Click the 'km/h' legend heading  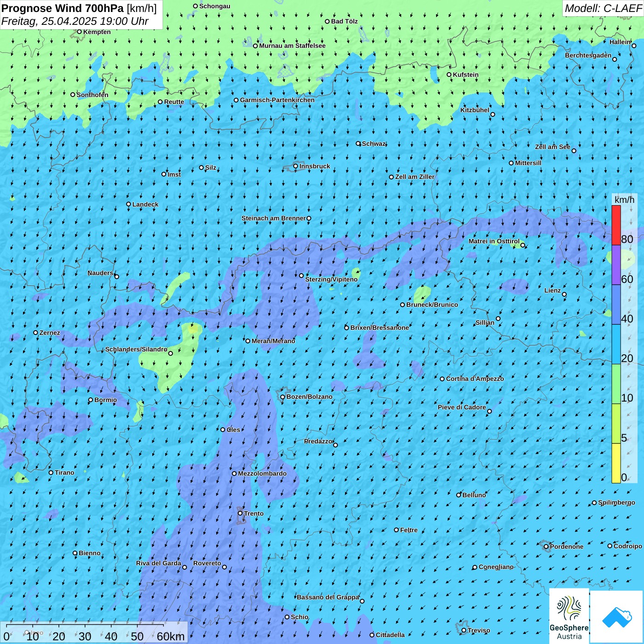624,200
